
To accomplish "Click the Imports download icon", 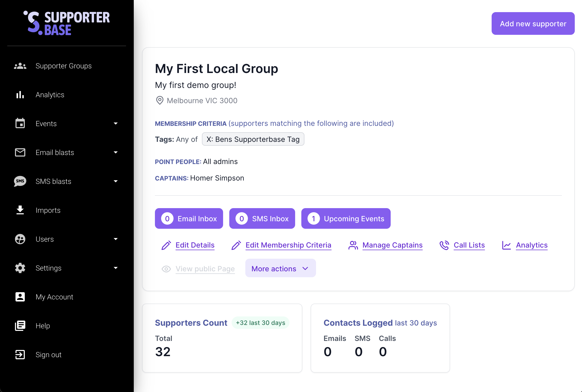I will coord(20,210).
